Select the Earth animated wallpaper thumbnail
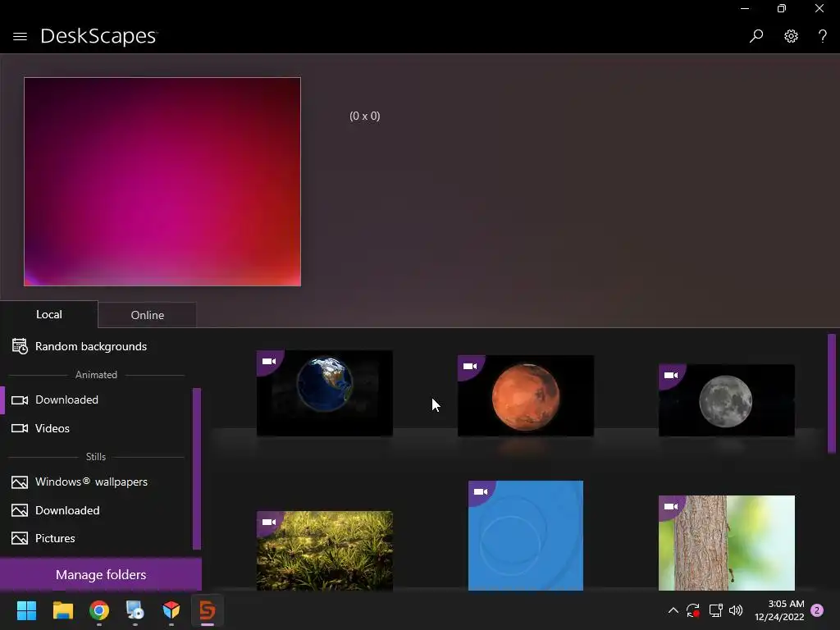This screenshot has width=840, height=630. click(x=325, y=393)
